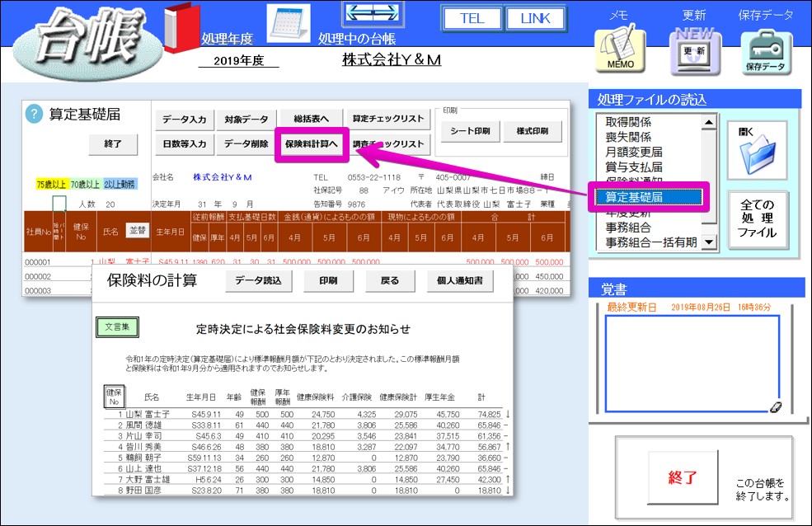Click the TEL number 0553-22-1118
Viewport: 812px width, 526px height.
coord(374,177)
